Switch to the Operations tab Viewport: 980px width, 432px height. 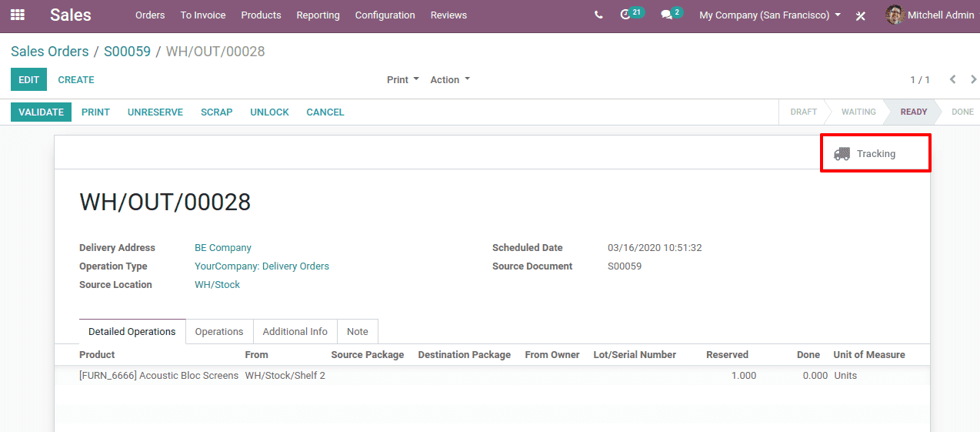(x=219, y=331)
